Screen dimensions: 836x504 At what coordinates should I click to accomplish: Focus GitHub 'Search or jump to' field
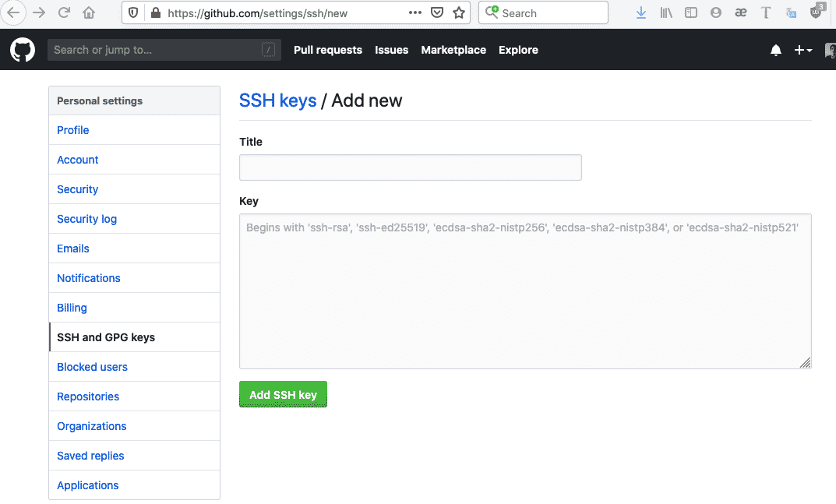[x=164, y=50]
